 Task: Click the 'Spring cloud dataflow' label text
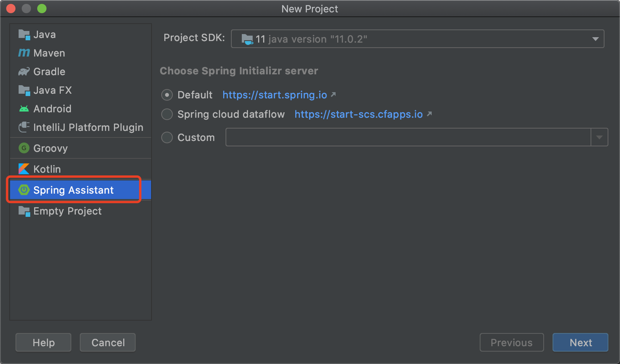click(231, 114)
